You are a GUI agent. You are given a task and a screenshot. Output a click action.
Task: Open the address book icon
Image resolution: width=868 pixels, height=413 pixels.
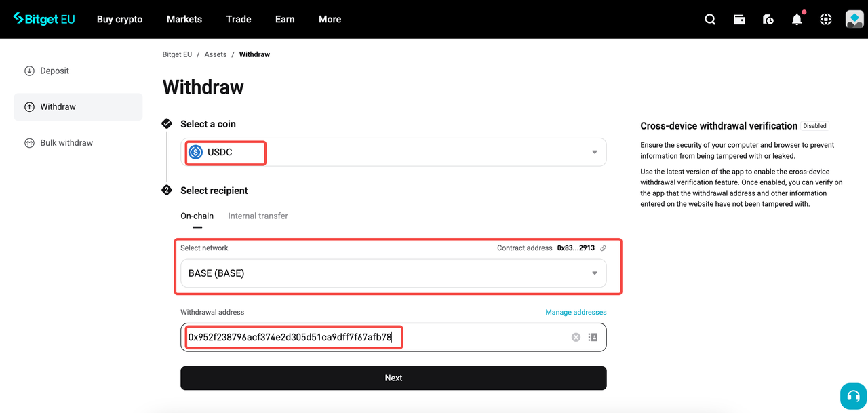point(593,337)
